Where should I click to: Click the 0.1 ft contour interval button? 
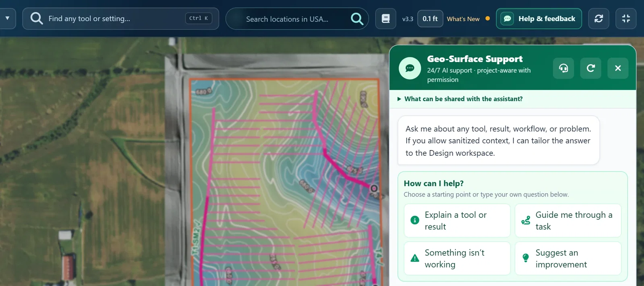point(430,19)
